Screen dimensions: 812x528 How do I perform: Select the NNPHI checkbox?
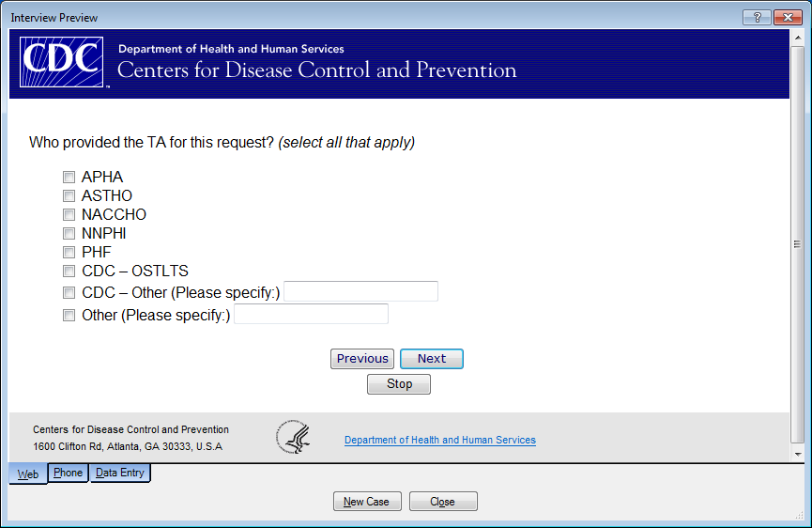(69, 233)
